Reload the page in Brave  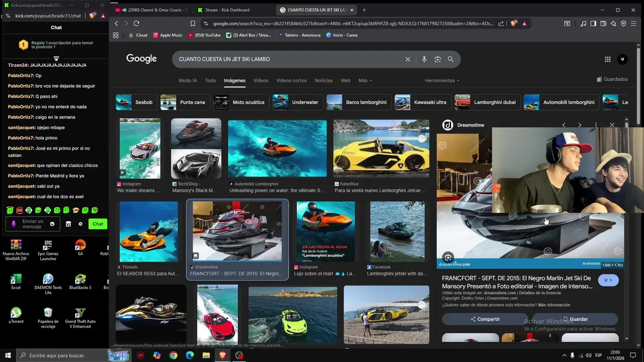click(x=136, y=23)
